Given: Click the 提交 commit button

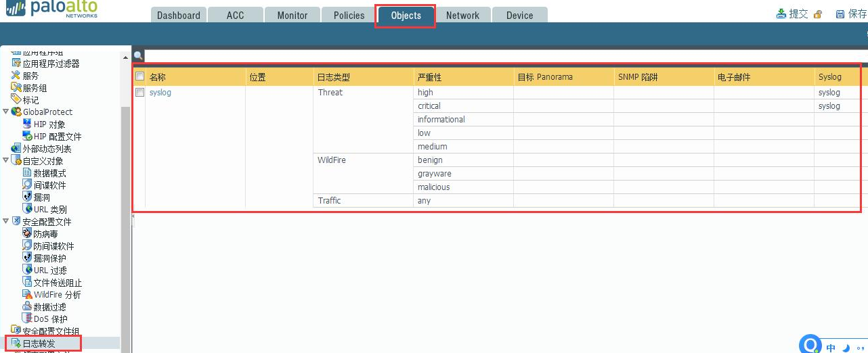Looking at the screenshot, I should click(x=792, y=14).
